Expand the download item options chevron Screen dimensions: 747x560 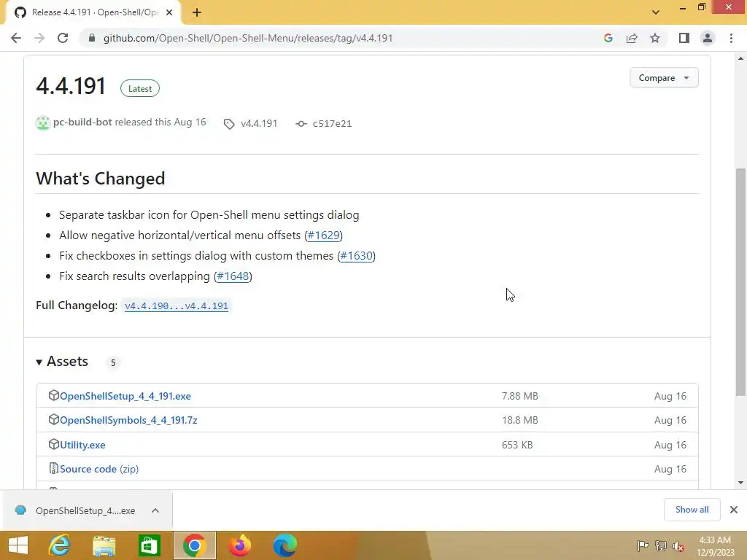coord(155,510)
